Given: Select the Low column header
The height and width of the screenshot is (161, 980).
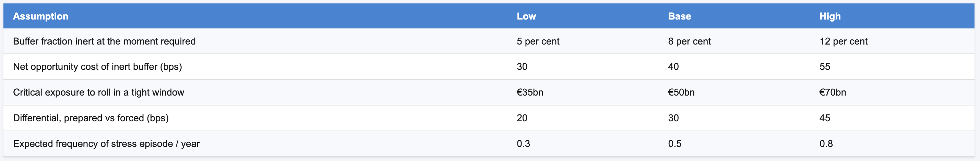Looking at the screenshot, I should pos(526,16).
